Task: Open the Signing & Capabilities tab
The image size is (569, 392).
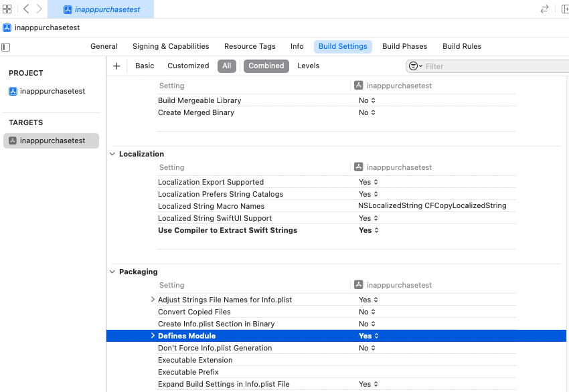Action: tap(170, 46)
